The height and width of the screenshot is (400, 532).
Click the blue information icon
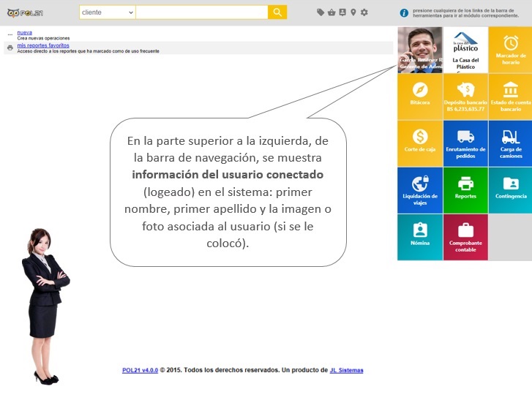pyautogui.click(x=404, y=13)
